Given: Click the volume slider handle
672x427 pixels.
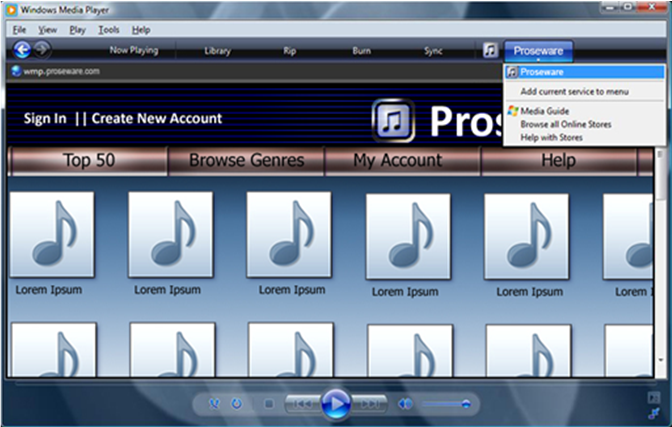Looking at the screenshot, I should point(466,404).
